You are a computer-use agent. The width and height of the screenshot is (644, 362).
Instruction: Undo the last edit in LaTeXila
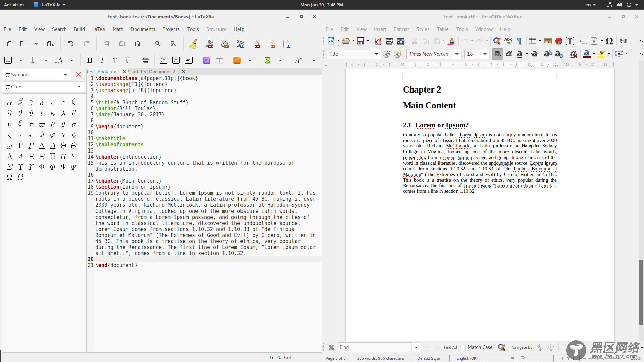pos(70,44)
